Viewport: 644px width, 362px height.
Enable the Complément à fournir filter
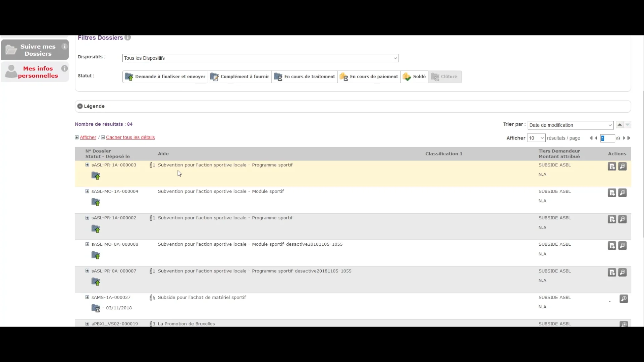click(239, 76)
